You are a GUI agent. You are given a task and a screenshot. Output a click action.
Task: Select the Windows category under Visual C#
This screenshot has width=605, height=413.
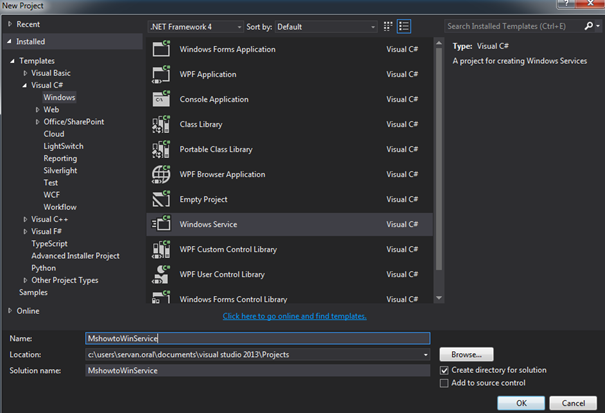59,97
